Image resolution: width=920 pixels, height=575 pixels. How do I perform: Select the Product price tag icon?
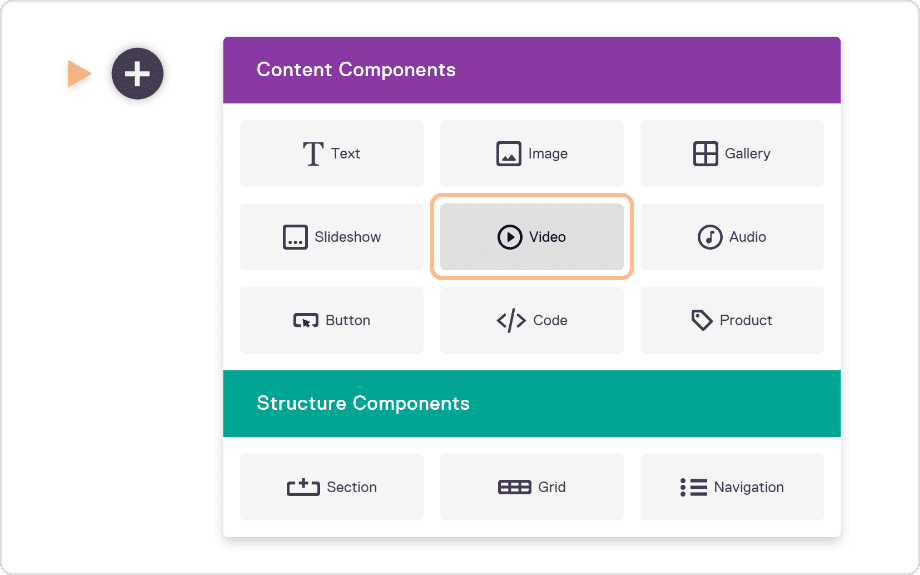tap(702, 320)
